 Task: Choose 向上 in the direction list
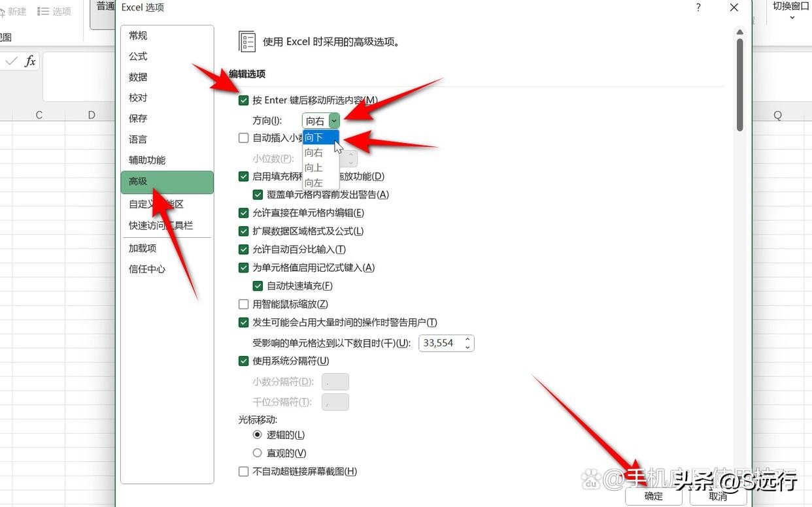pyautogui.click(x=321, y=167)
